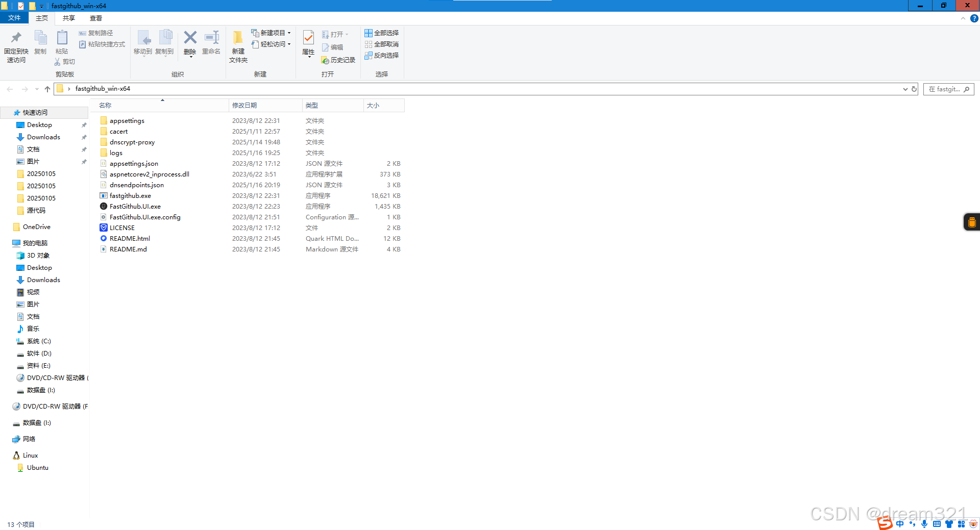Open the 文件 (File) menu

point(14,17)
